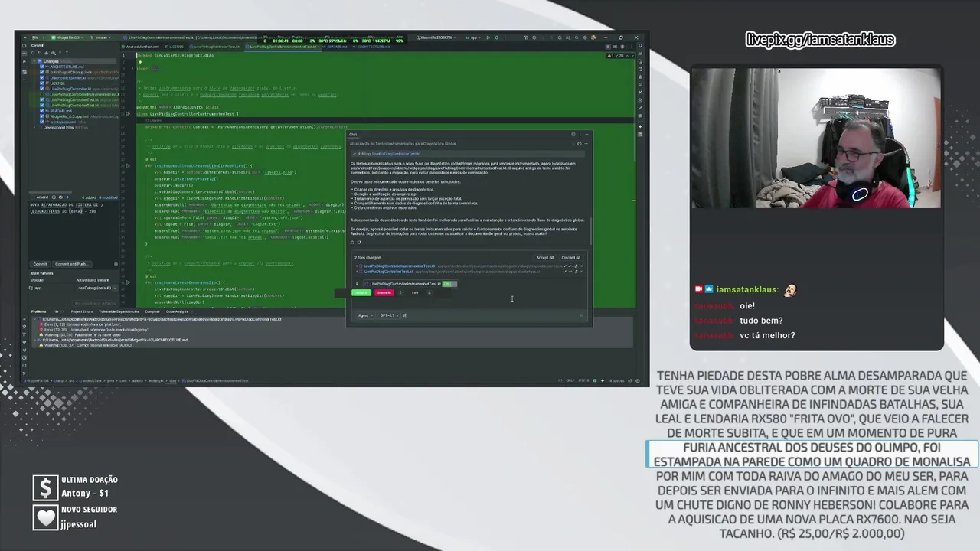Viewport: 980px width, 551px height.
Task: Check LivePixDiagControllerInstrumentedTest.kt in the Changes list
Action: pyautogui.click(x=41, y=94)
